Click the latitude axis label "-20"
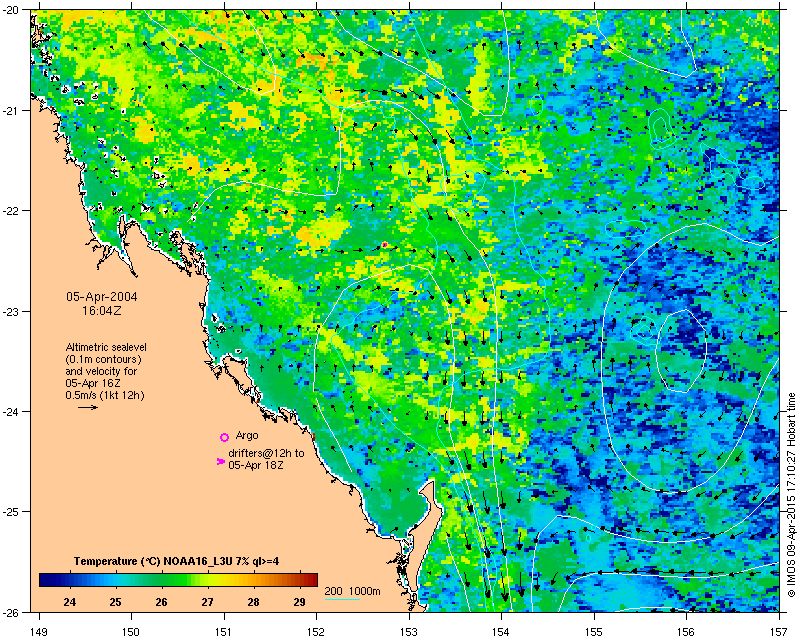Viewport: 800px width, 640px height. pos(11,11)
